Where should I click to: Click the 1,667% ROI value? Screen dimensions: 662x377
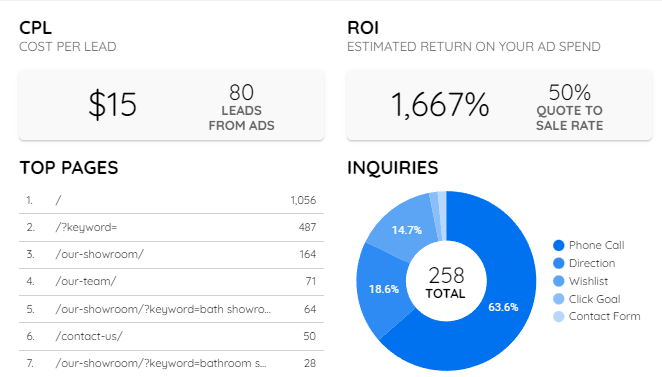click(x=440, y=105)
